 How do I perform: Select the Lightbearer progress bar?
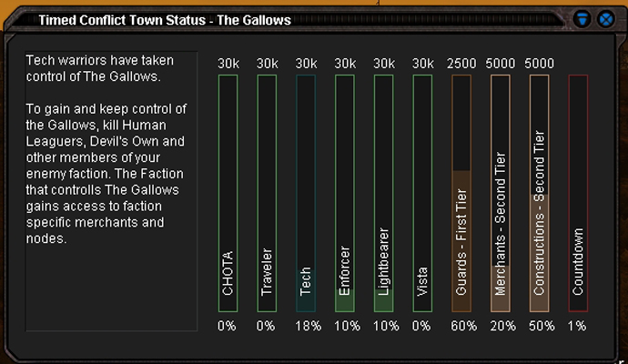pyautogui.click(x=383, y=194)
